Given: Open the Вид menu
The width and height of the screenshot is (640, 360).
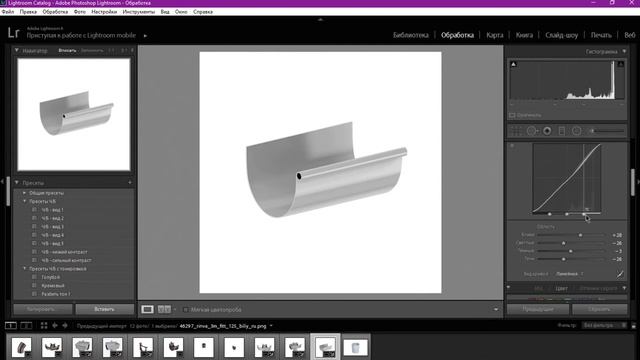Looking at the screenshot, I should 165,12.
